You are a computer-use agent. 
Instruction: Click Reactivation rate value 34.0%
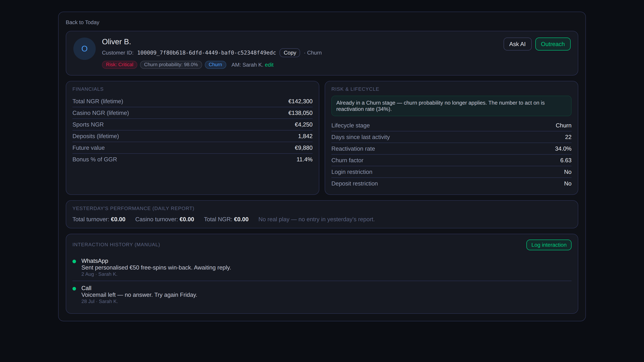point(563,149)
